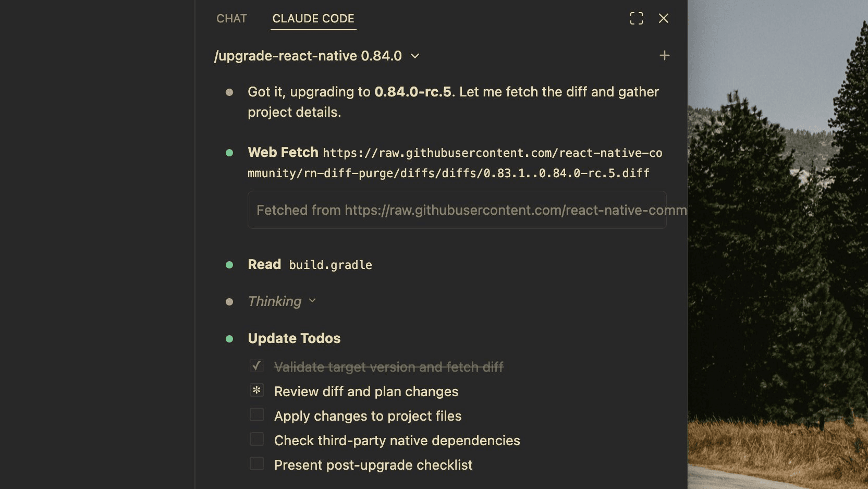The width and height of the screenshot is (868, 489).
Task: Expand the Thinking section
Action: (x=312, y=301)
